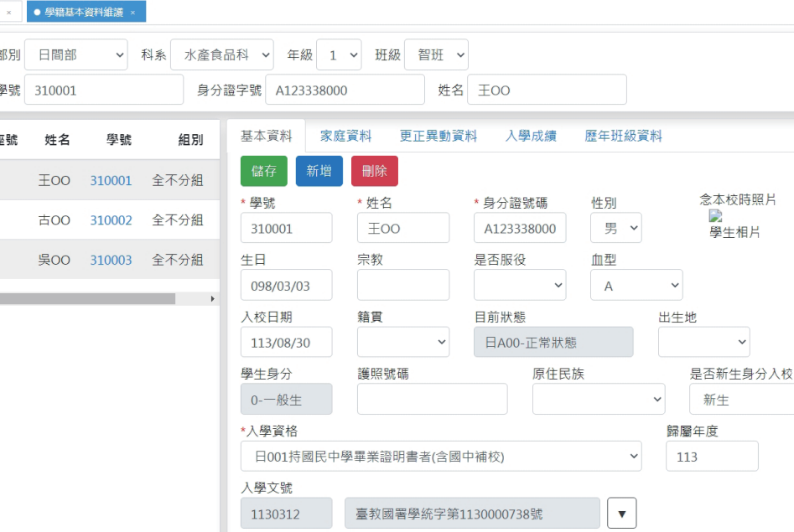Click the 身分證號碼 field in form
The width and height of the screenshot is (794, 532).
tap(520, 228)
